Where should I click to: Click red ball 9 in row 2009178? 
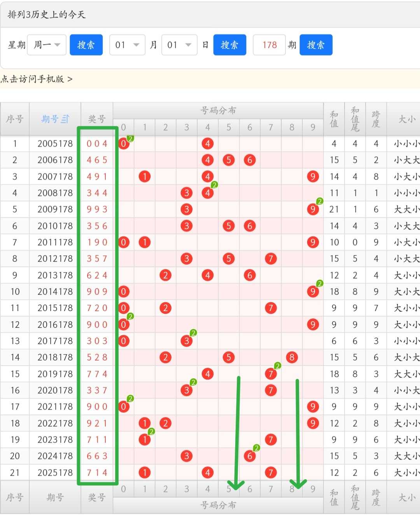point(313,209)
